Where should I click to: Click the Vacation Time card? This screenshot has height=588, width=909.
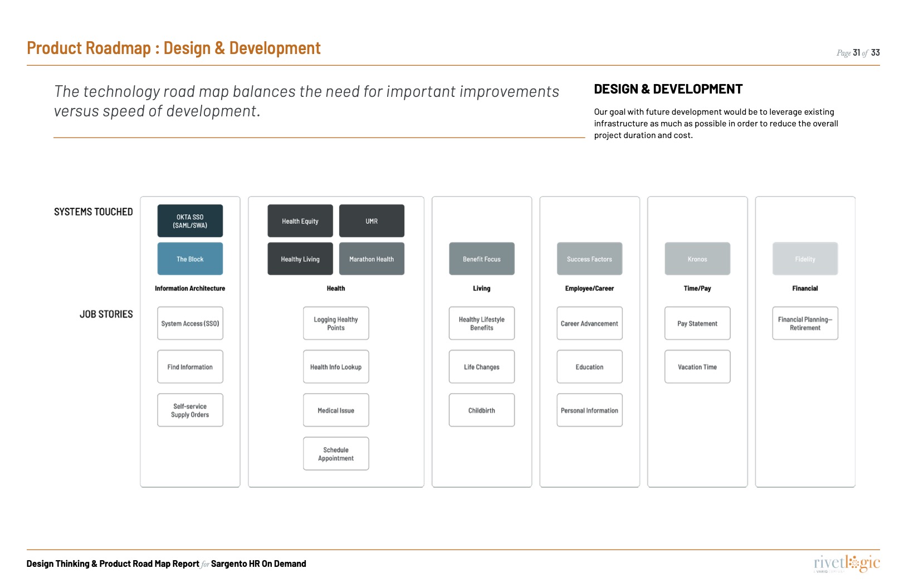click(697, 367)
